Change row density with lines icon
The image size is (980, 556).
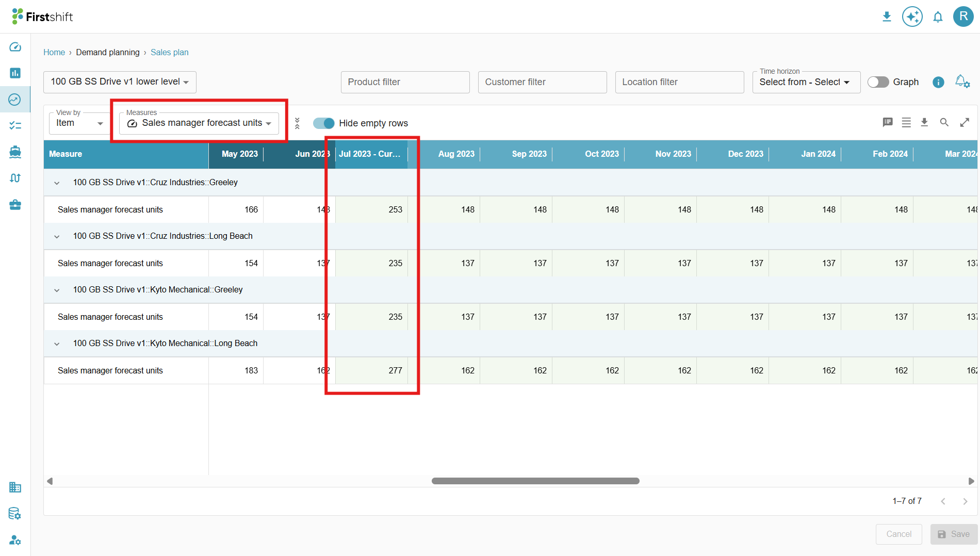[x=906, y=122]
